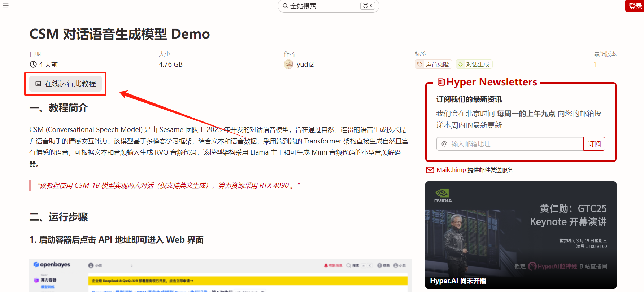Click the NVIDIA logo in banner
This screenshot has width=644, height=292.
[443, 196]
